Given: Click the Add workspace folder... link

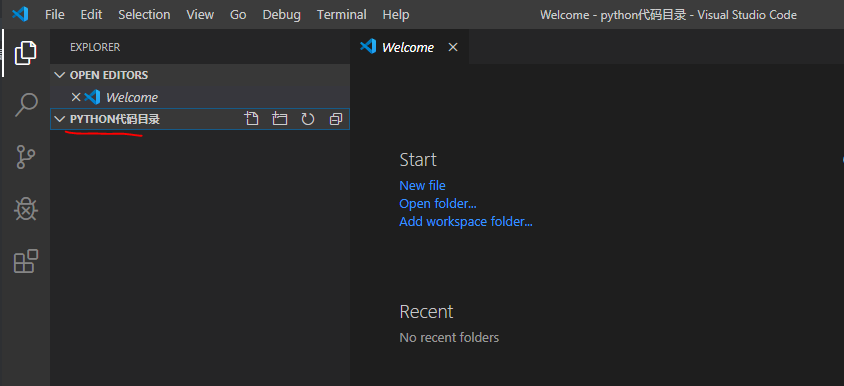Looking at the screenshot, I should point(466,221).
